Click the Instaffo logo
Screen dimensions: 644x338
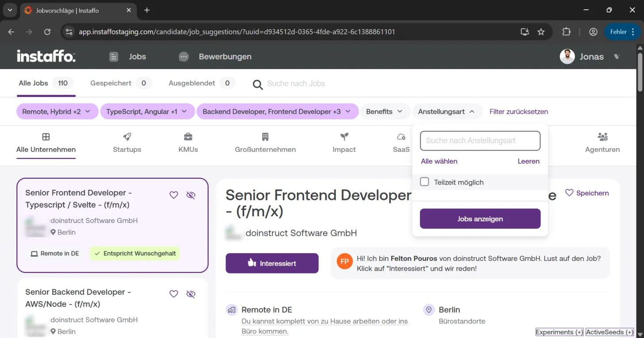[46, 56]
